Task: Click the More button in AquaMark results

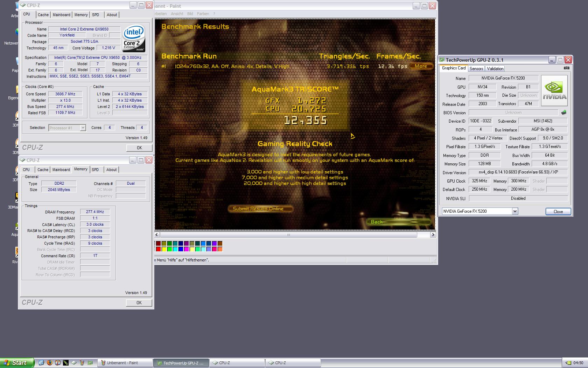Action: click(x=421, y=66)
